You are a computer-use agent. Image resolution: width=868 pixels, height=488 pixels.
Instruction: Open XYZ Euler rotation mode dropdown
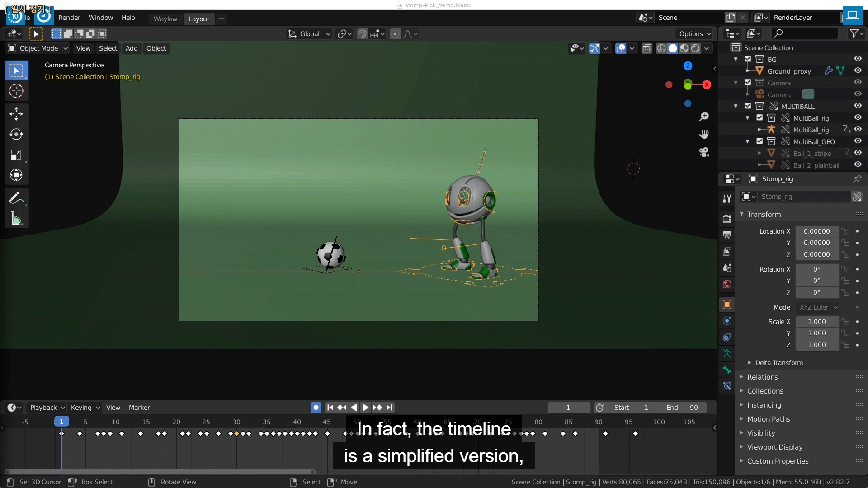[x=817, y=307]
